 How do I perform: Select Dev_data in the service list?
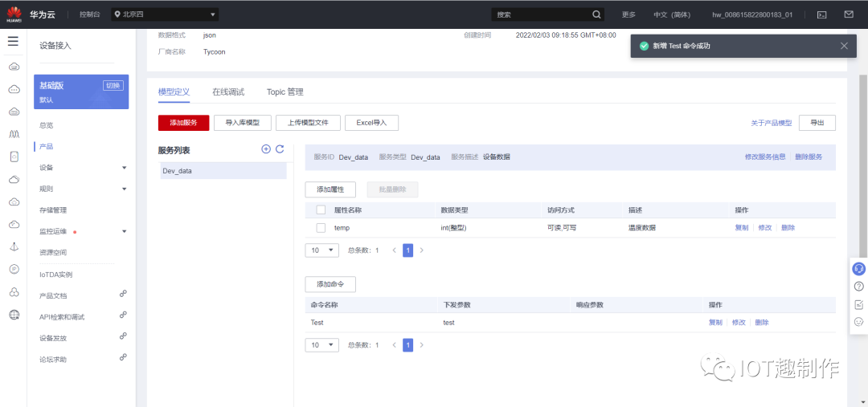coord(223,172)
